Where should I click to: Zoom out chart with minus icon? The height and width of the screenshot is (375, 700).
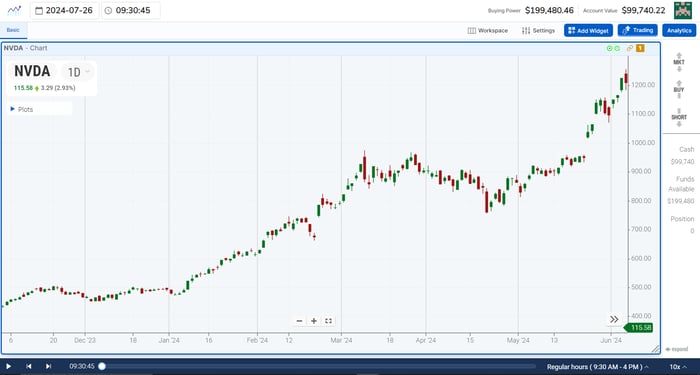click(x=300, y=321)
